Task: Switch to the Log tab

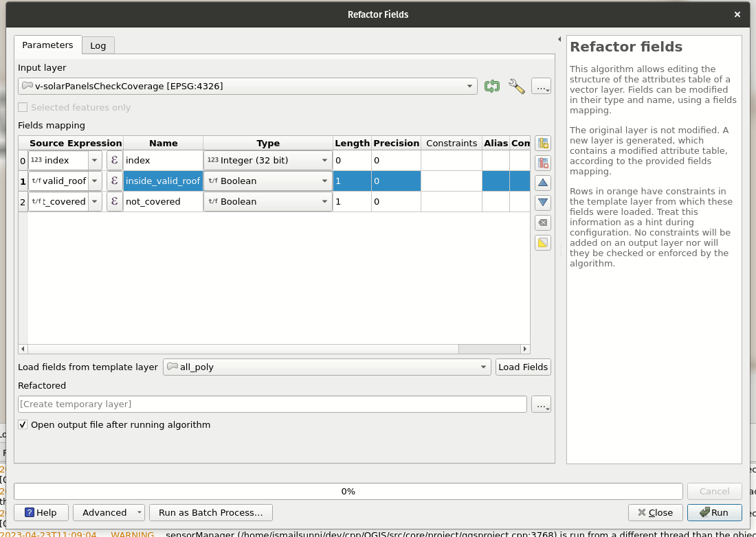Action: point(98,45)
